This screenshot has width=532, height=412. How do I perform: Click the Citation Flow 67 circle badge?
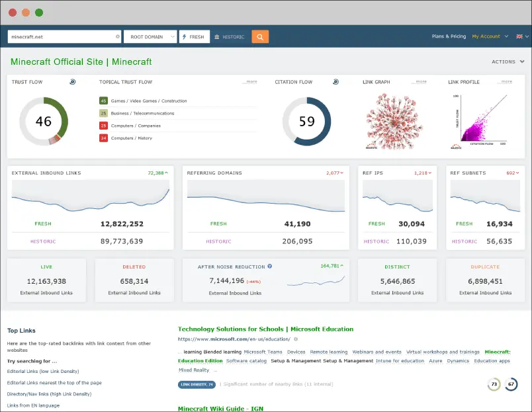(511, 384)
